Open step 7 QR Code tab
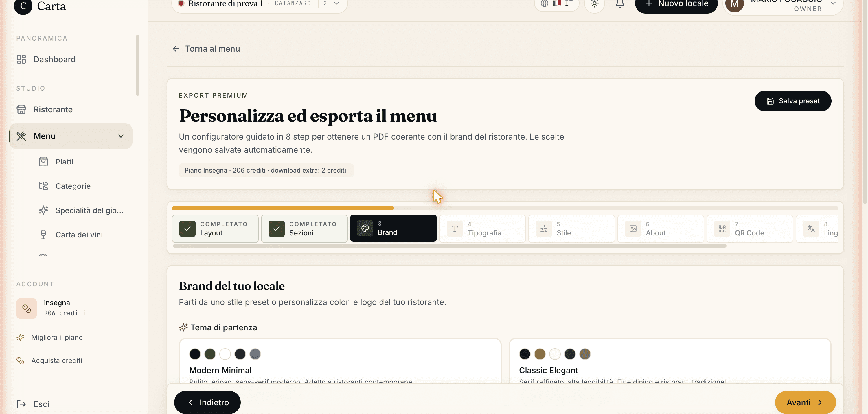Image resolution: width=868 pixels, height=414 pixels. click(x=750, y=229)
